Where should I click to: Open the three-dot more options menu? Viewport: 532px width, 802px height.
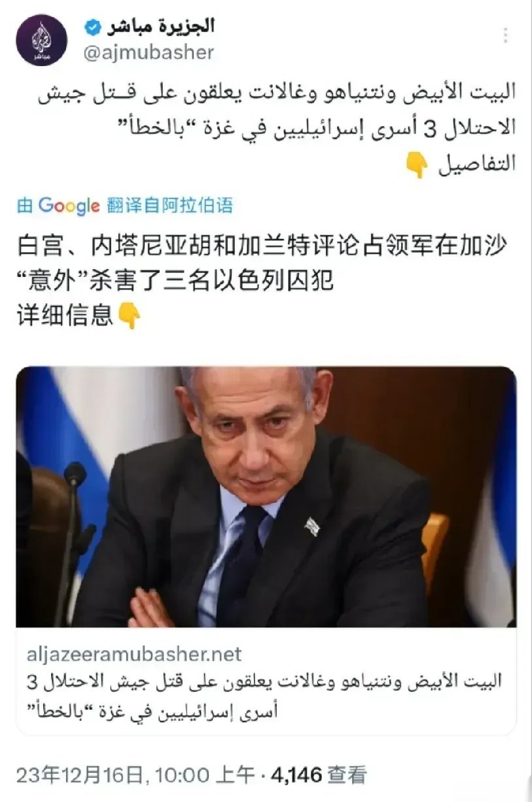tap(505, 35)
